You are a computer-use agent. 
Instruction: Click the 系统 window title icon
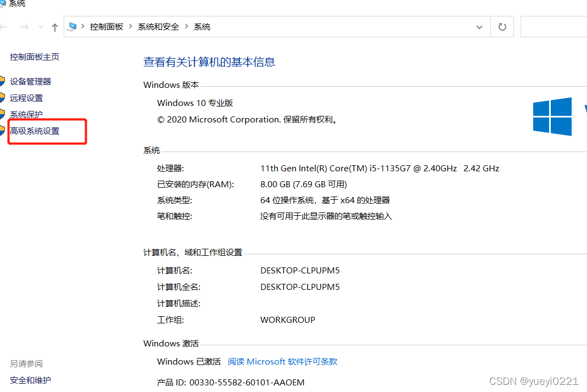pyautogui.click(x=3, y=4)
